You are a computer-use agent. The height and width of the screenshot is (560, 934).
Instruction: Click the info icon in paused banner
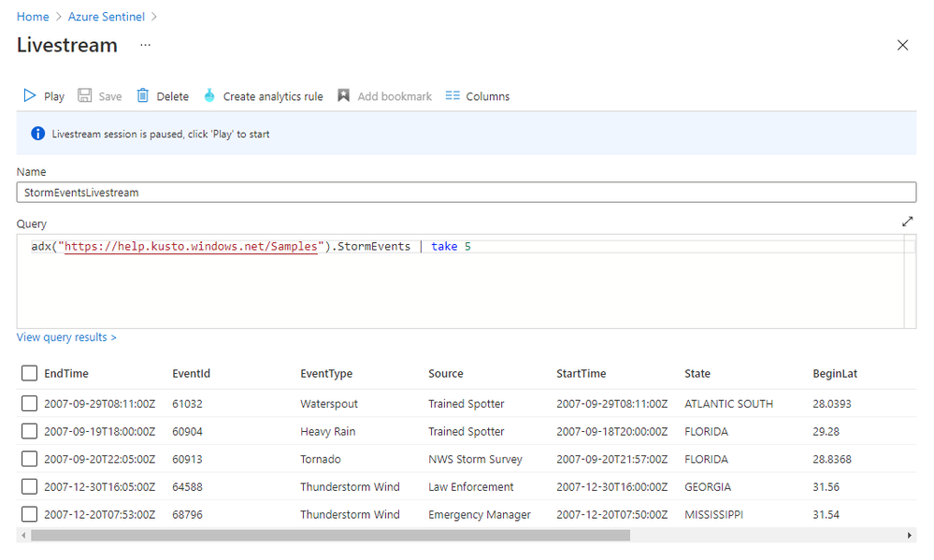point(38,134)
